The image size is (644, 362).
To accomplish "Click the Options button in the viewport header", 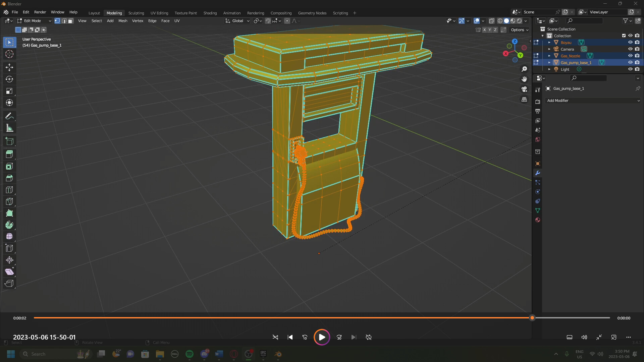I will [x=518, y=30].
